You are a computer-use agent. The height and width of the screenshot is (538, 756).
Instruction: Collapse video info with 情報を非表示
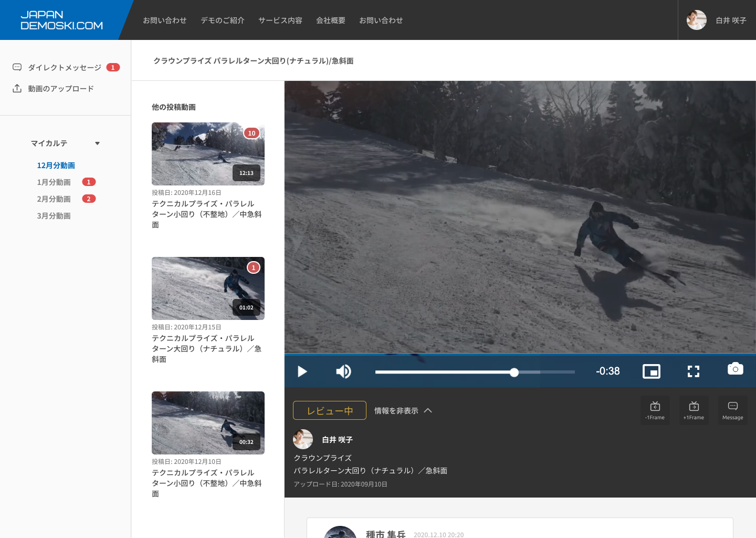[x=403, y=411]
